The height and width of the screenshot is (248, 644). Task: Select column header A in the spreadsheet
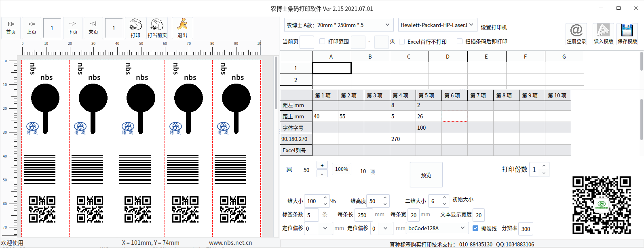click(332, 57)
